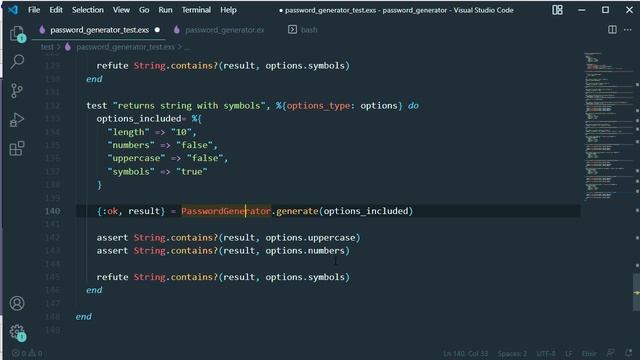
Task: Click password_generator_test.exs breadcrumb item
Action: [125, 47]
